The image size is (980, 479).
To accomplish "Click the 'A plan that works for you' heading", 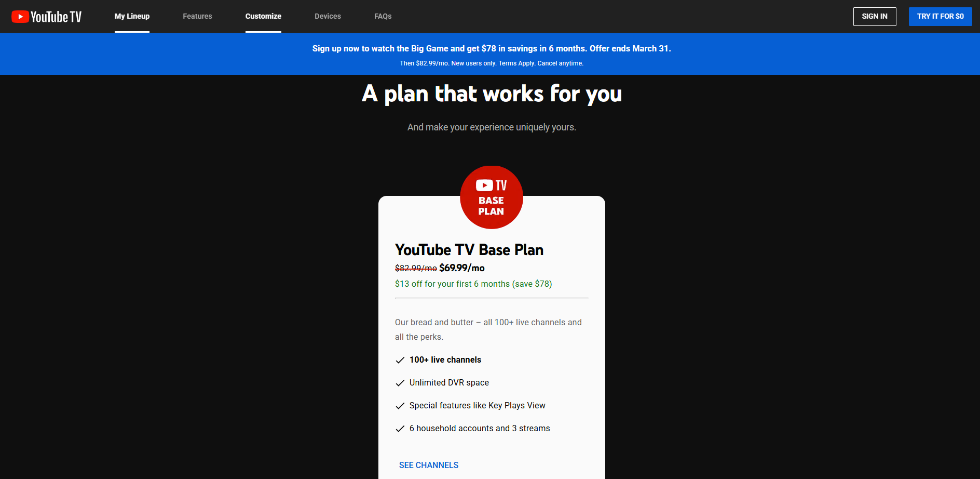I will click(492, 94).
